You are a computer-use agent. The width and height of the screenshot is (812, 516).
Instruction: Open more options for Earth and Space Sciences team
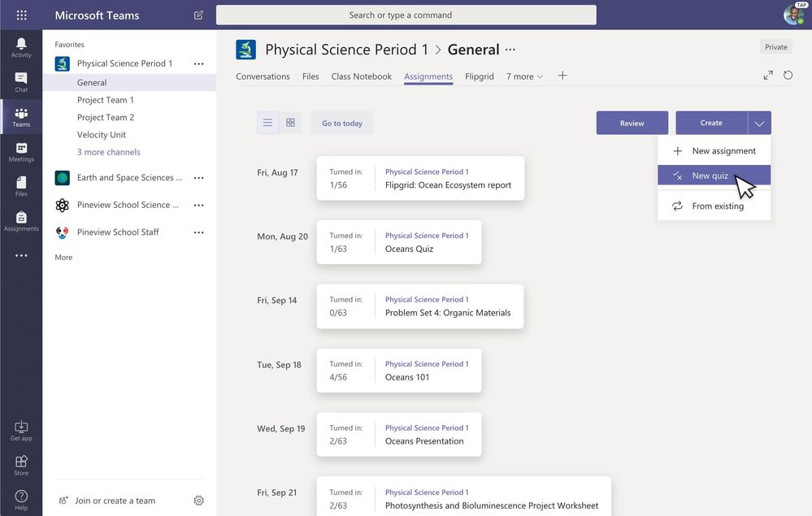[199, 177]
